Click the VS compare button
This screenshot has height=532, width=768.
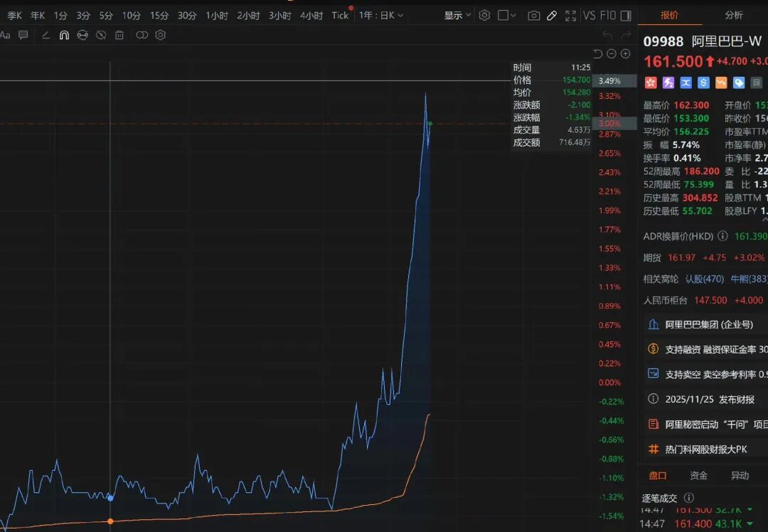click(x=590, y=16)
